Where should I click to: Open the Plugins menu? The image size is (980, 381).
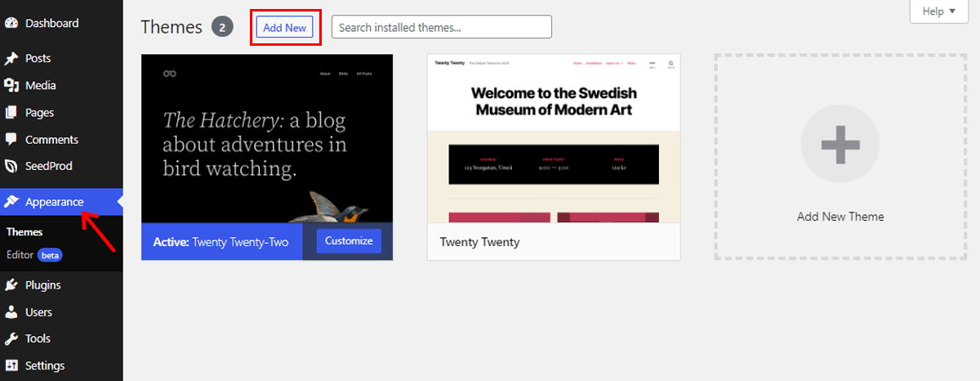[61, 285]
